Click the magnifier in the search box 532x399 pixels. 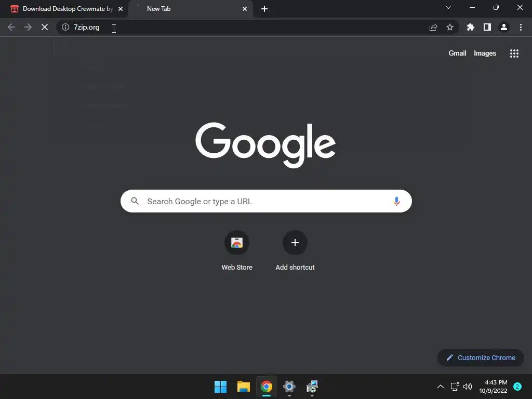135,201
